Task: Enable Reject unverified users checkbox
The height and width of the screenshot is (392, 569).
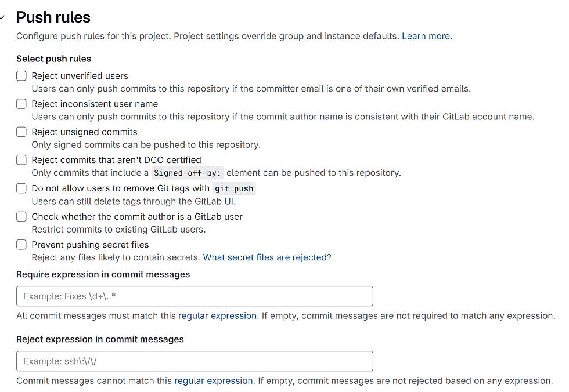Action: coord(21,76)
